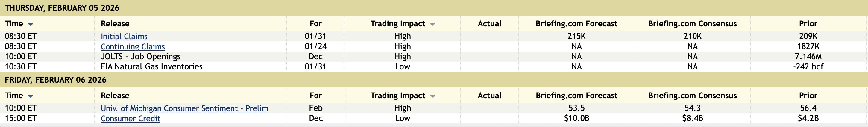Sort Thursday table by Time header
The width and height of the screenshot is (868, 127).
[14, 24]
